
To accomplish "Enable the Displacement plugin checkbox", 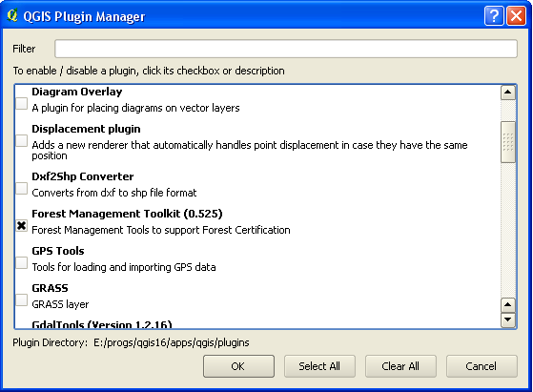I will 21,140.
